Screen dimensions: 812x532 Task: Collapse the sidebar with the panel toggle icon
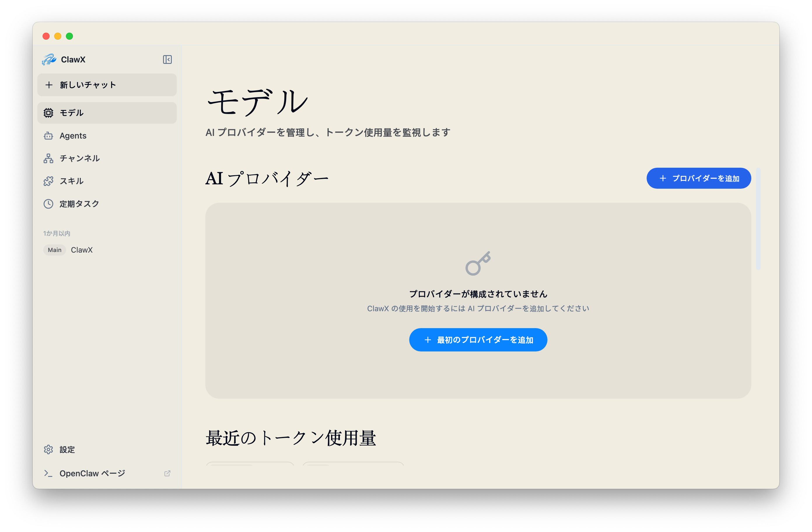click(x=167, y=60)
